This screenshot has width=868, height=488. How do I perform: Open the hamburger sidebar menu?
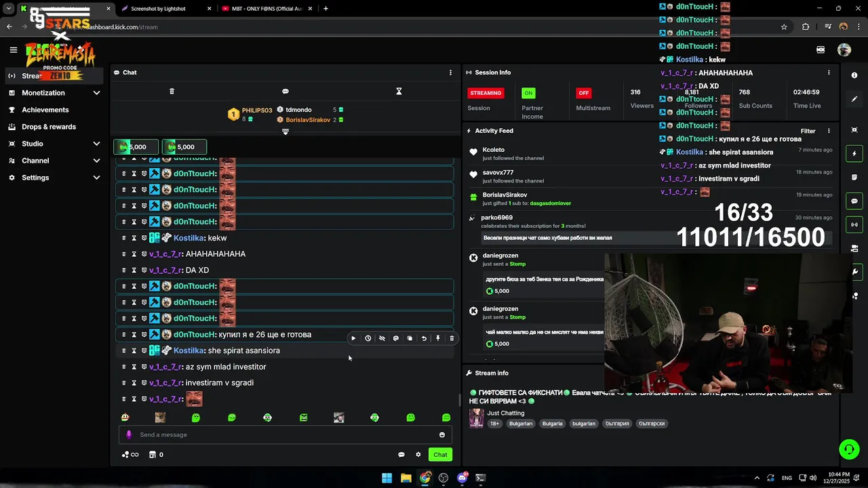pyautogui.click(x=13, y=49)
